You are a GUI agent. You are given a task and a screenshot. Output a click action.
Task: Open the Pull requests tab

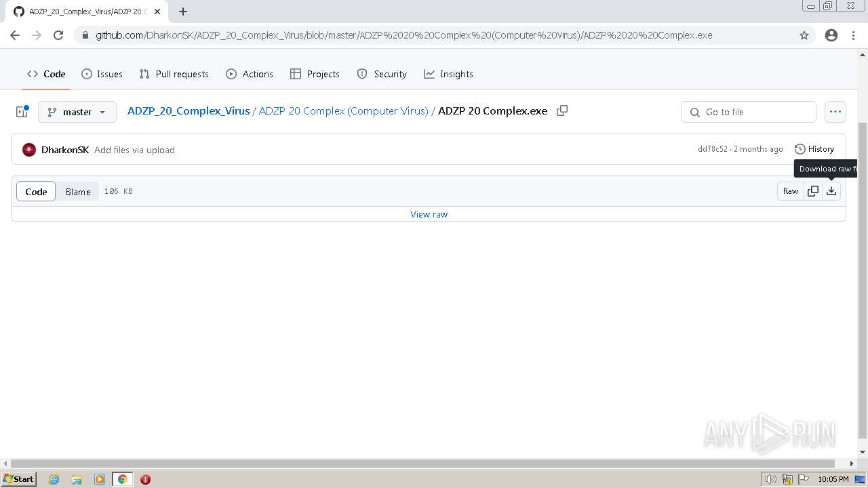[x=174, y=74]
